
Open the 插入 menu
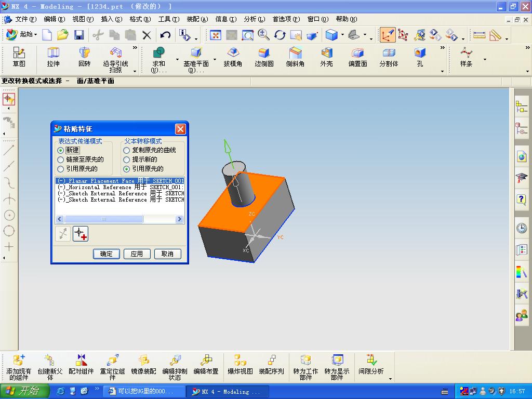[112, 19]
